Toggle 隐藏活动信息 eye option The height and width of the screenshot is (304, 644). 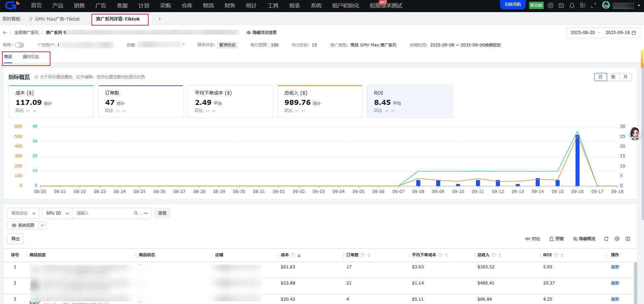[x=262, y=33]
